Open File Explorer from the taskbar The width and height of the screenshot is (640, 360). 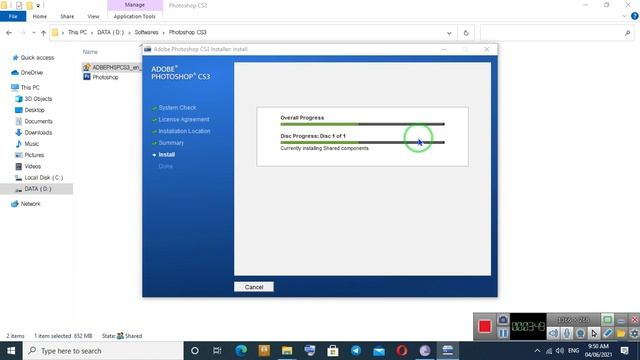coord(287,351)
